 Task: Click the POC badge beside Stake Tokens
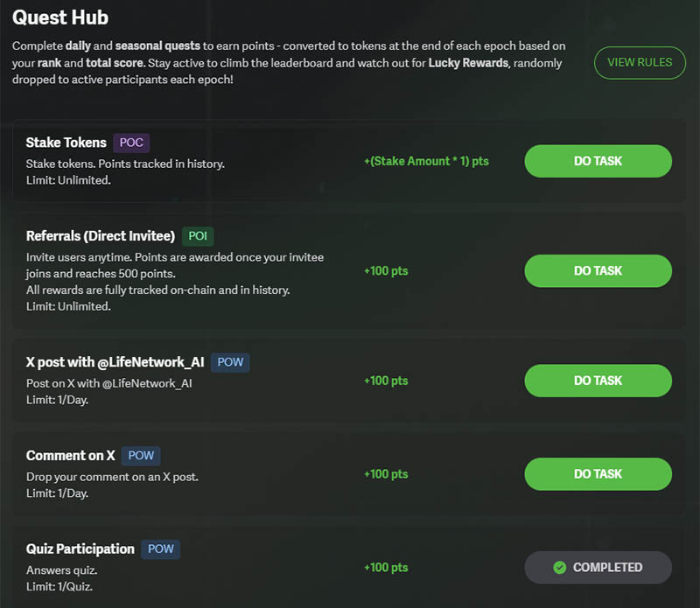[x=131, y=143]
